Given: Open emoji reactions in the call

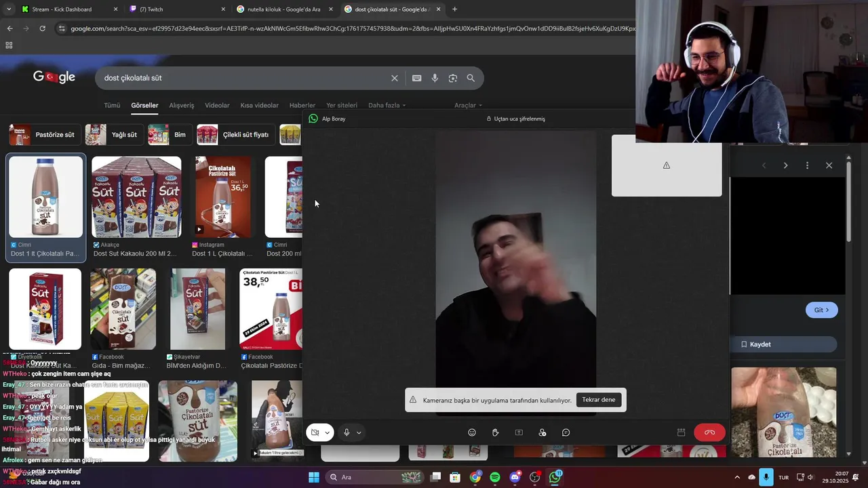Looking at the screenshot, I should click(472, 432).
